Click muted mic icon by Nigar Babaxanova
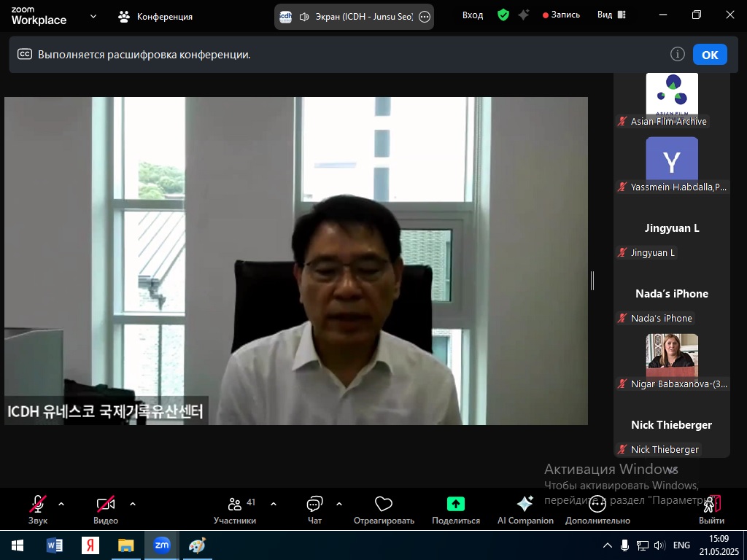This screenshot has height=560, width=747. (x=622, y=384)
